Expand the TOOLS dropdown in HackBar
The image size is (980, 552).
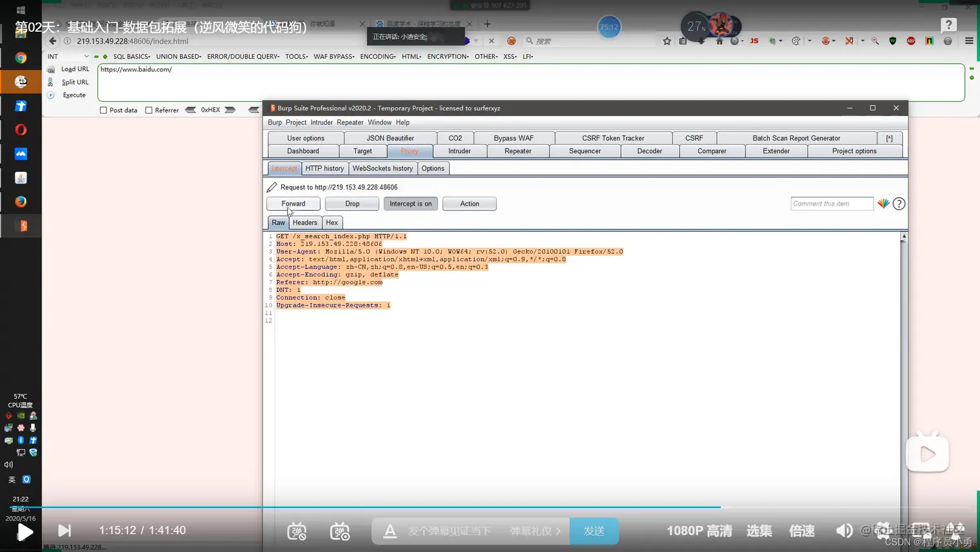point(297,56)
